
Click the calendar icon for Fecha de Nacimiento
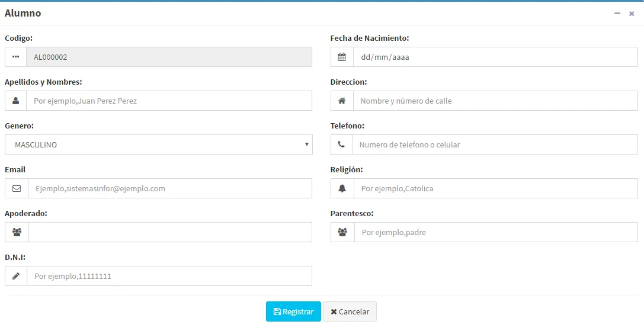[342, 57]
